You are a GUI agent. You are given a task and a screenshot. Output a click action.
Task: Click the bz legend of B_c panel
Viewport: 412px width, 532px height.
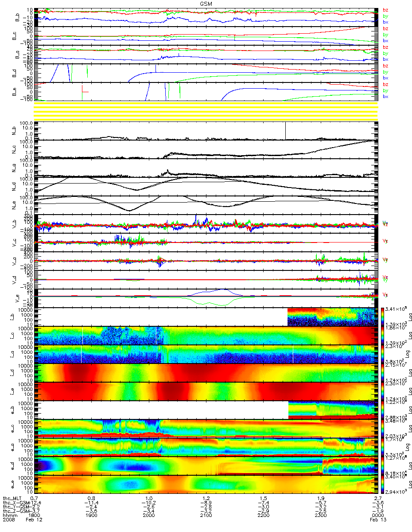pyautogui.click(x=385, y=28)
